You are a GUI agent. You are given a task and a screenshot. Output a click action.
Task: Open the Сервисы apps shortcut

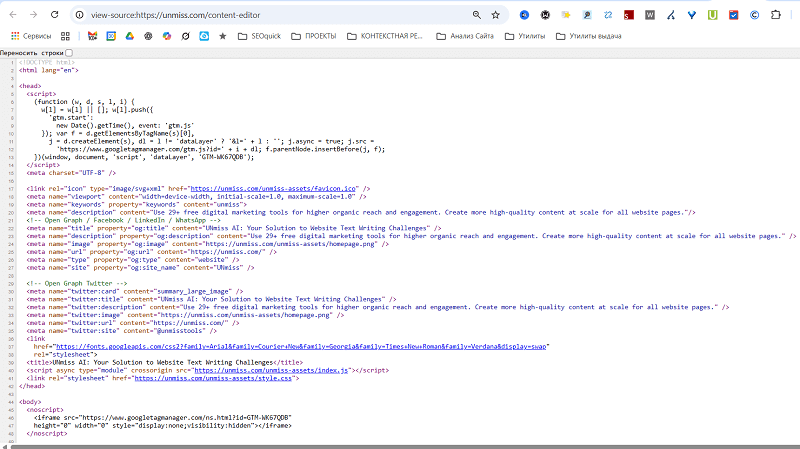coord(31,36)
